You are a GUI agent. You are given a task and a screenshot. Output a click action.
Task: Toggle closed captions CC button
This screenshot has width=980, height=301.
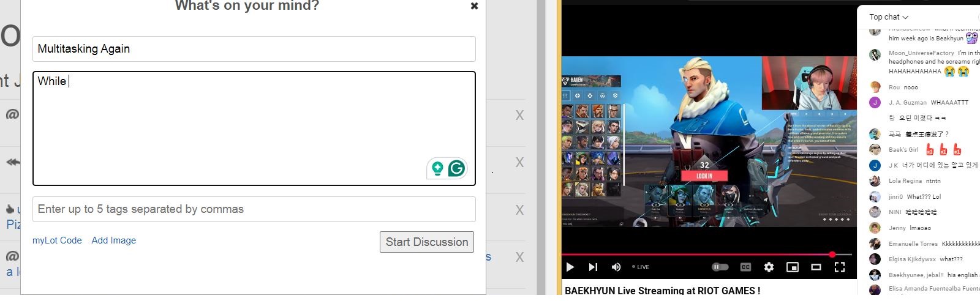[x=745, y=267]
